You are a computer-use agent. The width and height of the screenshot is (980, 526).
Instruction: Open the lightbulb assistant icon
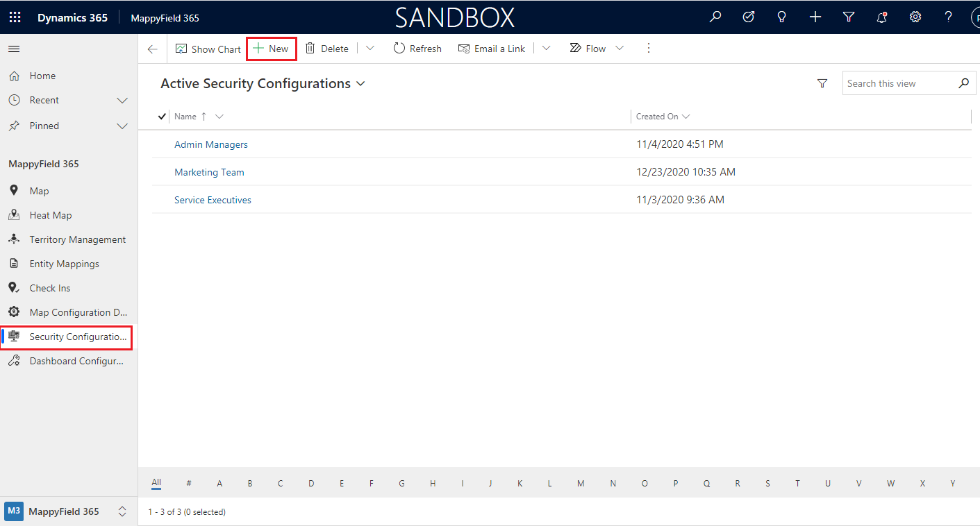tap(782, 17)
